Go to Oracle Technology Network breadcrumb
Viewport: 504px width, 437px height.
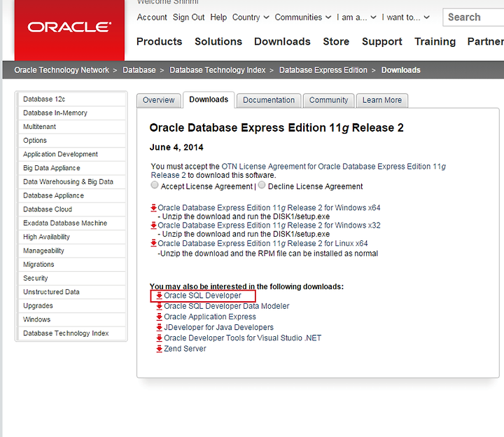62,70
